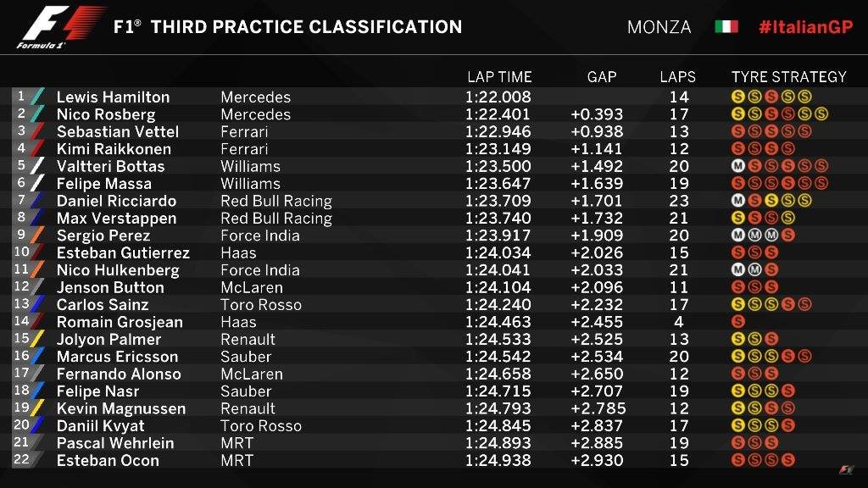868x488 pixels.
Task: Select driver name Lewis Hamilton
Action: click(113, 97)
